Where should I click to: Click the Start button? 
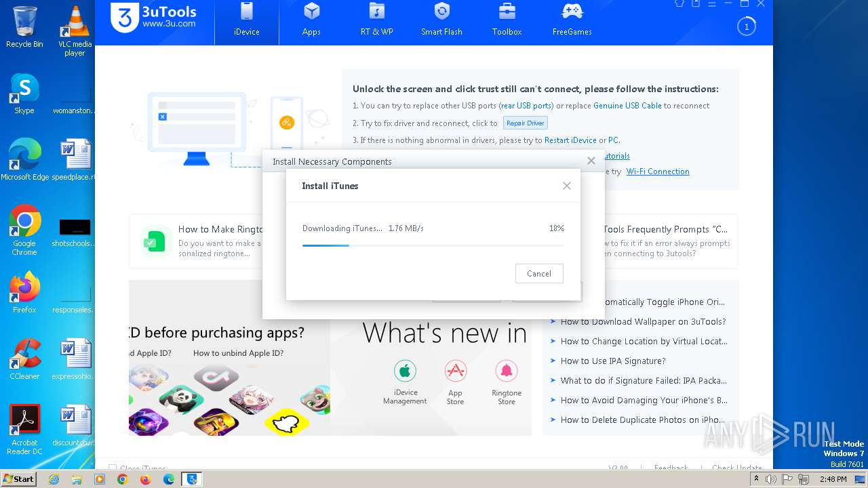pyautogui.click(x=19, y=479)
